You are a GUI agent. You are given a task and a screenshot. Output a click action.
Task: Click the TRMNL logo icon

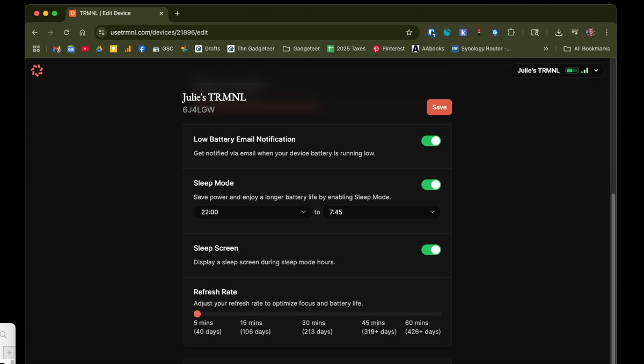tap(36, 70)
